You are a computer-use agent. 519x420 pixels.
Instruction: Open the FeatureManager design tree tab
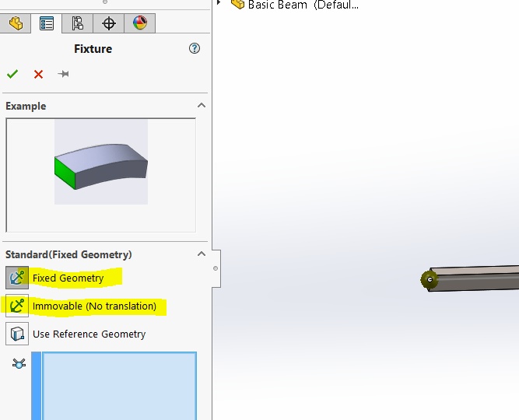[x=16, y=23]
